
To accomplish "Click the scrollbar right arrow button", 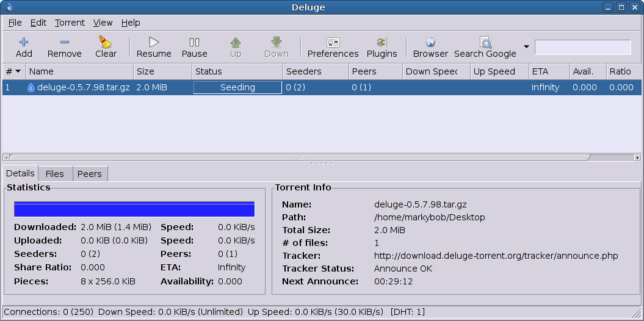I will point(637,157).
